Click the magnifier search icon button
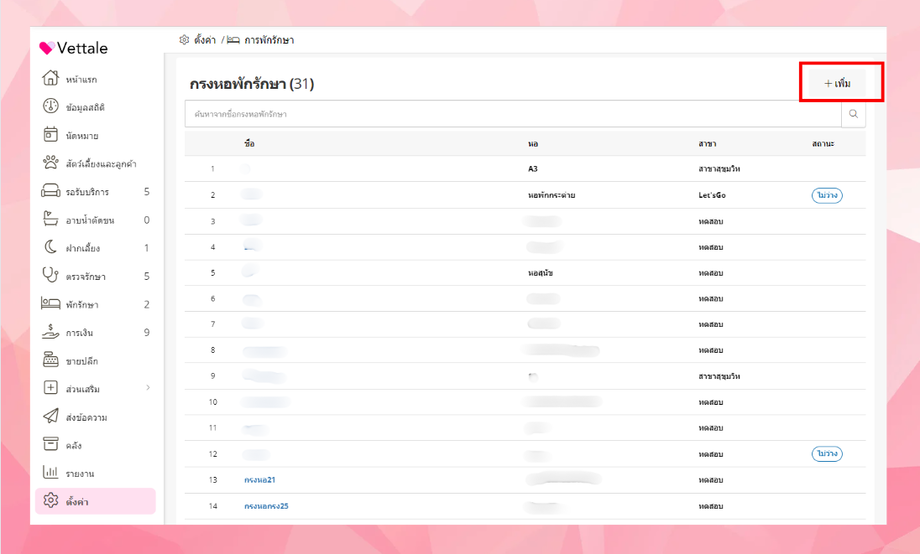Screen dimensions: 920x554 point(853,114)
